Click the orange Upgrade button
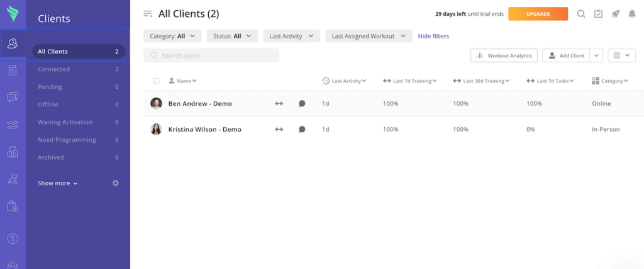Screen dimensions: 644x269 (x=538, y=14)
